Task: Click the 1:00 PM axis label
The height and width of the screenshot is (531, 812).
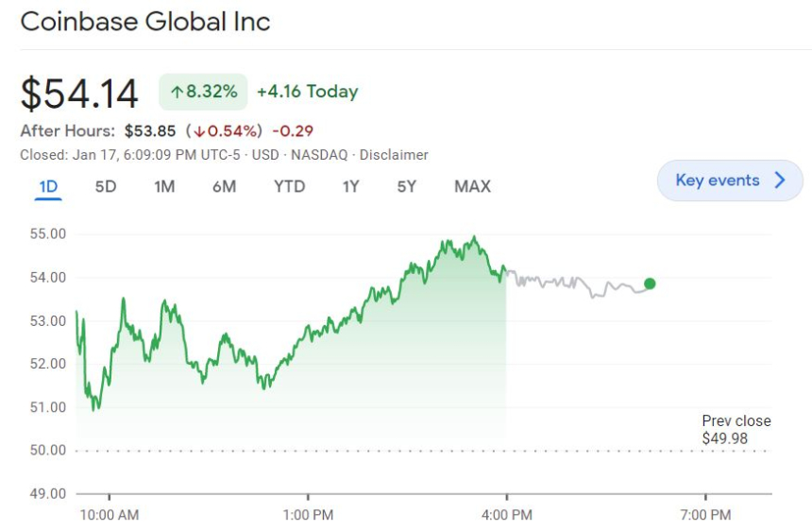Action: 308,515
